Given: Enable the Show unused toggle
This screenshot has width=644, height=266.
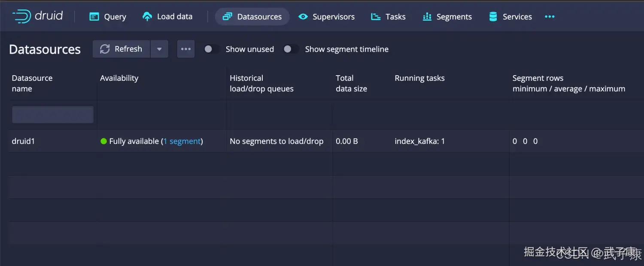Looking at the screenshot, I should coord(212,49).
